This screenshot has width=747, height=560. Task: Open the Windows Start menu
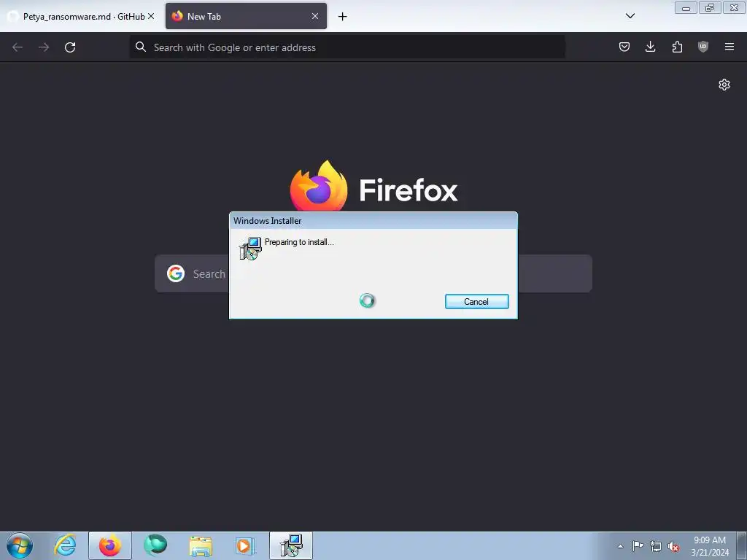[x=20, y=545]
